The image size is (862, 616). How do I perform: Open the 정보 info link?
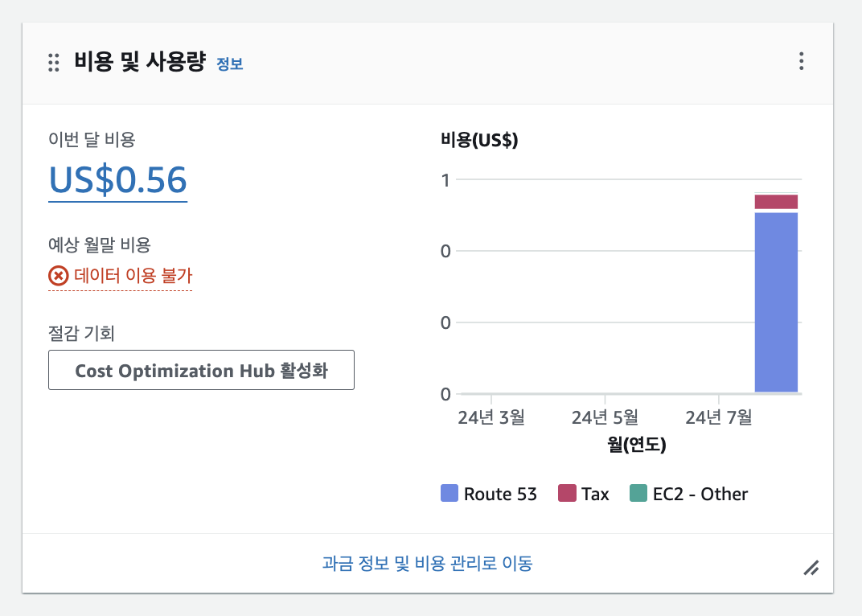[x=230, y=64]
